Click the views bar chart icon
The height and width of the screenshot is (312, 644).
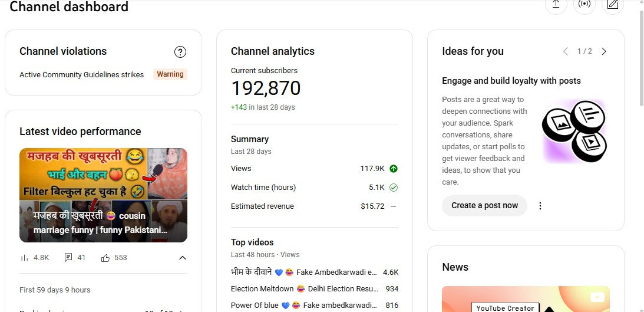(25, 258)
